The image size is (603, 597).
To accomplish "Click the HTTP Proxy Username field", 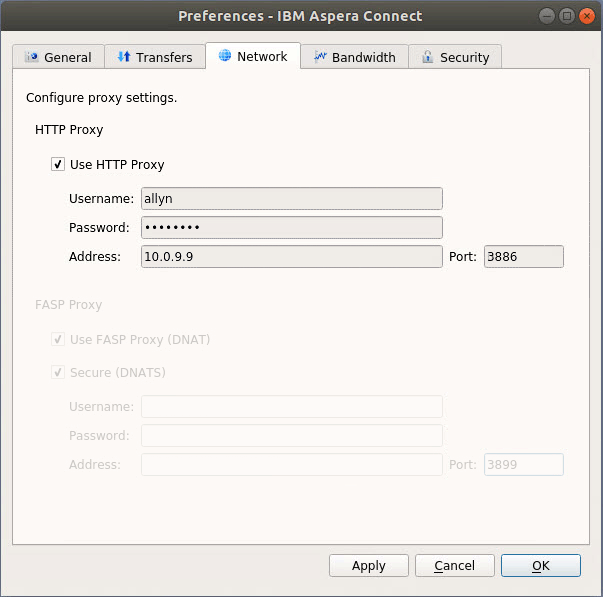I will [x=291, y=199].
